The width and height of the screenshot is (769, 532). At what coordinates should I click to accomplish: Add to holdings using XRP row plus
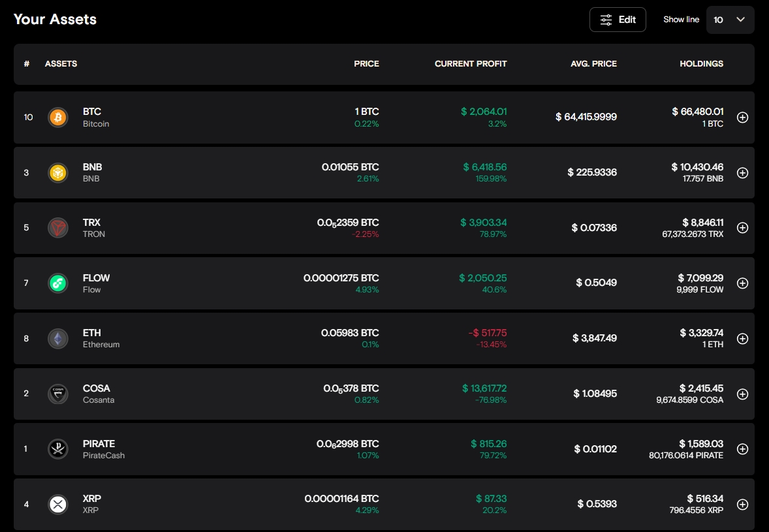[742, 505]
